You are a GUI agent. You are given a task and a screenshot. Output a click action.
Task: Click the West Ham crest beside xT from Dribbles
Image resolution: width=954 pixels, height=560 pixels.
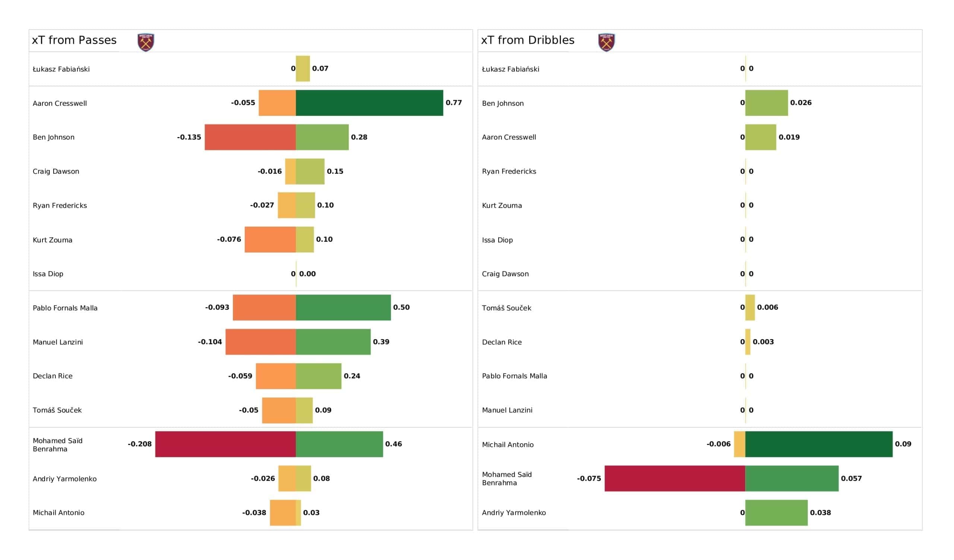coord(606,42)
